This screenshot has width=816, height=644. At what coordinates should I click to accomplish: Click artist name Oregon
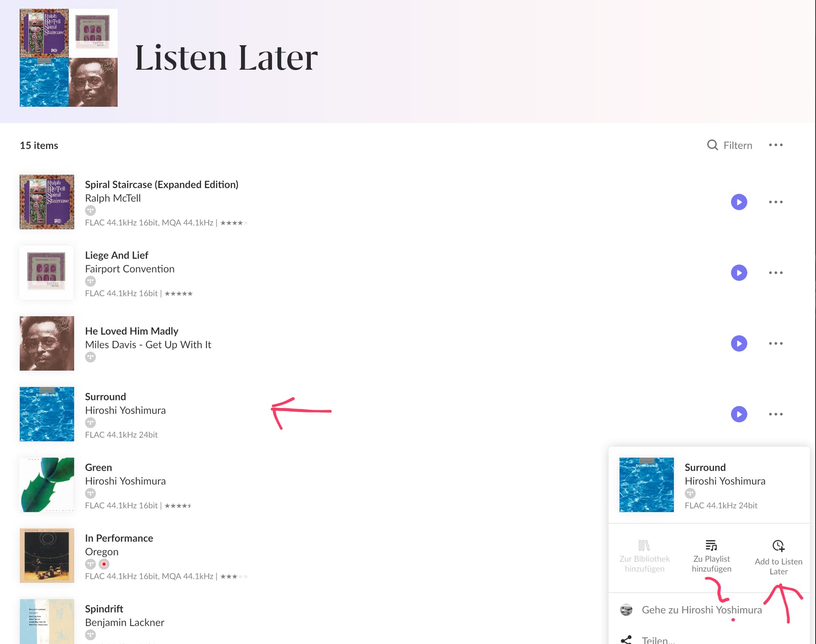click(102, 552)
